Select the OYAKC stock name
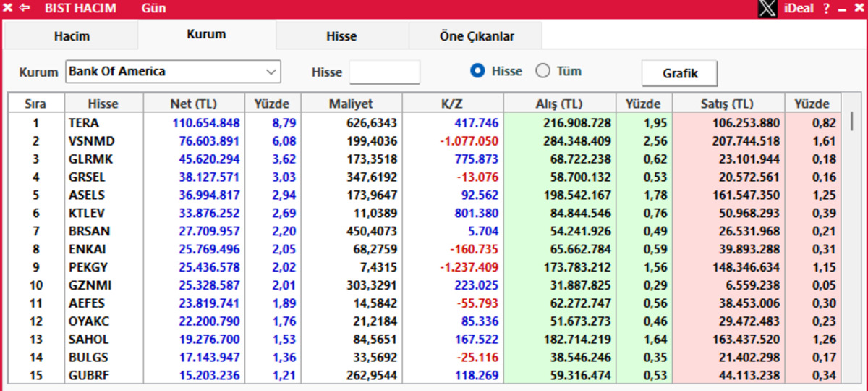The height and width of the screenshot is (391, 868). tap(89, 321)
